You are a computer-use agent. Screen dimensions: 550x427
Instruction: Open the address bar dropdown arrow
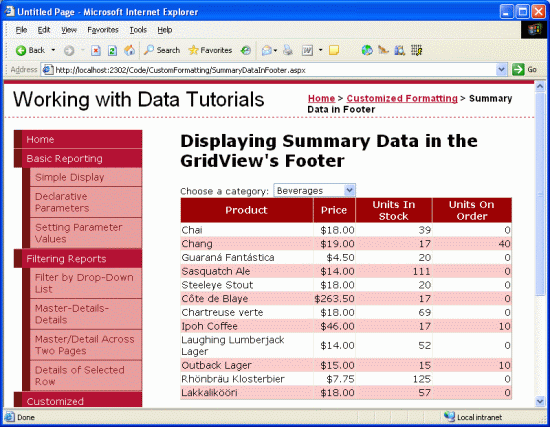[x=502, y=69]
